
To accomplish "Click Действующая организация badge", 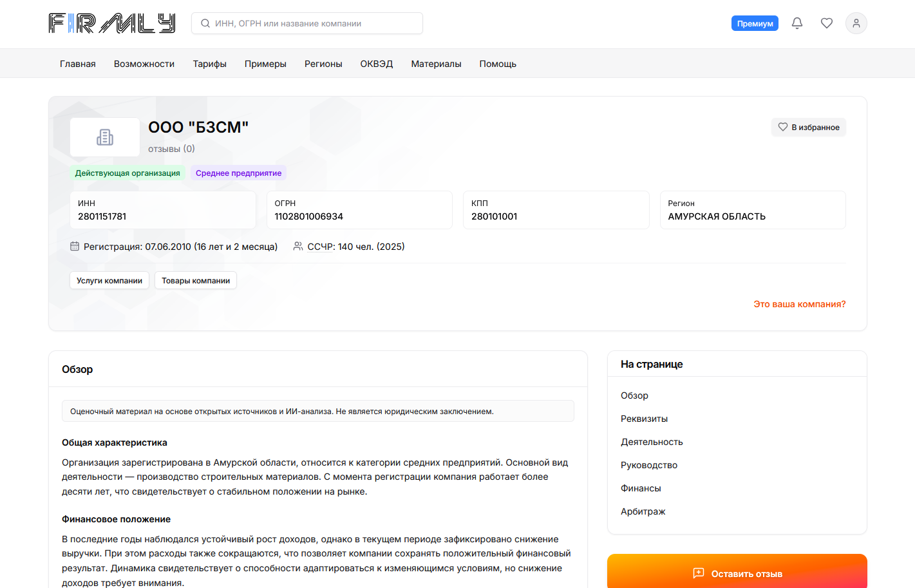I will pos(127,173).
